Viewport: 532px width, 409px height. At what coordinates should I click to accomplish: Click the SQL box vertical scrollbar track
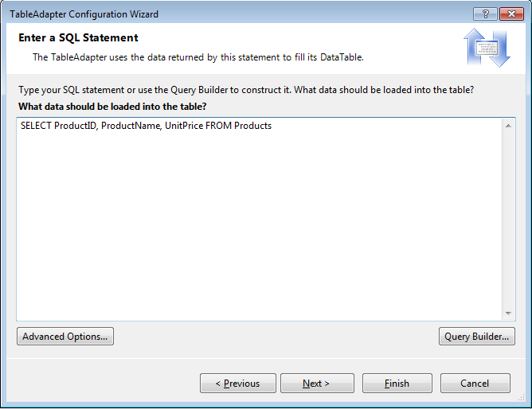point(509,219)
